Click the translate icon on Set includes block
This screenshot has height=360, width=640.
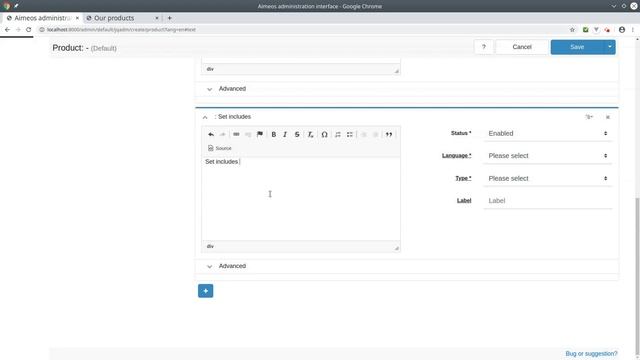point(589,117)
